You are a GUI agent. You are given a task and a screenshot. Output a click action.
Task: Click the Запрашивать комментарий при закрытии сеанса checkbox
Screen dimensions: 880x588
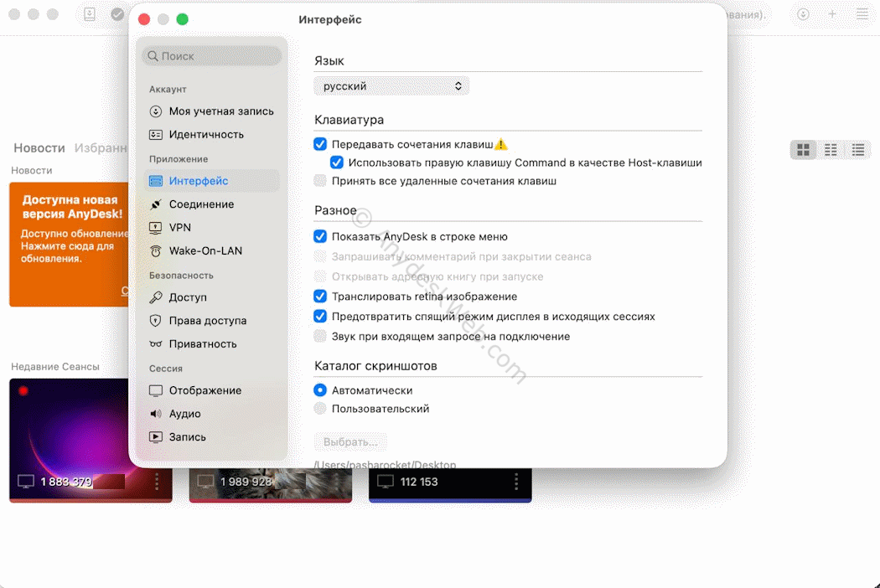320,257
